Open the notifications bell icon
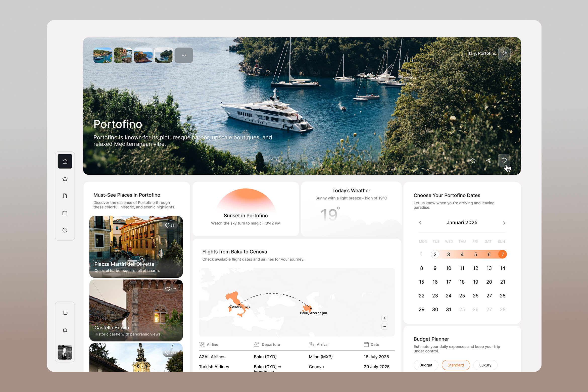 pyautogui.click(x=65, y=330)
